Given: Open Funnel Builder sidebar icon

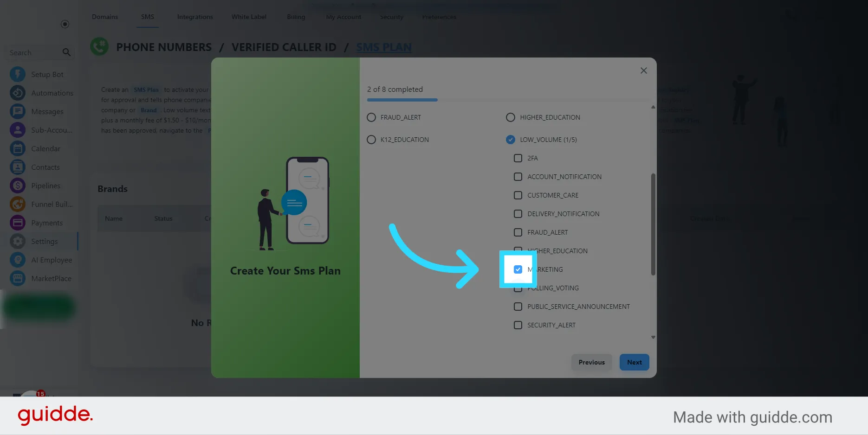Looking at the screenshot, I should tap(18, 204).
